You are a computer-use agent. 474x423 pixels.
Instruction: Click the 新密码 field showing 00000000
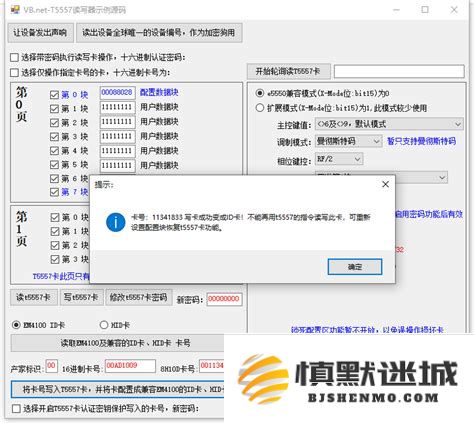click(224, 299)
